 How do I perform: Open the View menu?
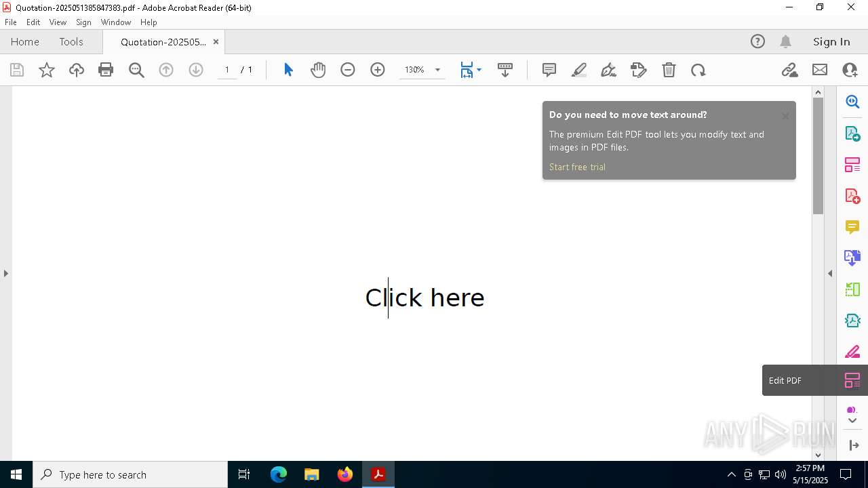tap(58, 22)
